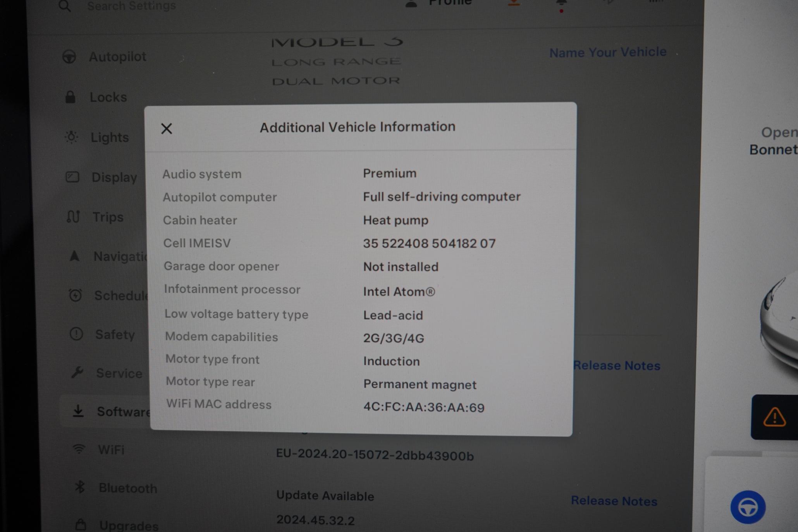Tap the Intel Atom processor value
The width and height of the screenshot is (798, 532).
(x=399, y=291)
